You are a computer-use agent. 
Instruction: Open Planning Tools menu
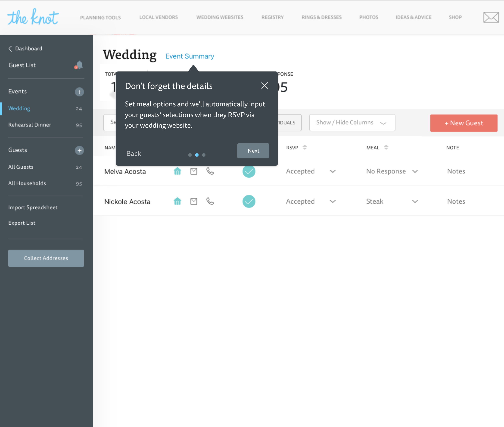[100, 17]
